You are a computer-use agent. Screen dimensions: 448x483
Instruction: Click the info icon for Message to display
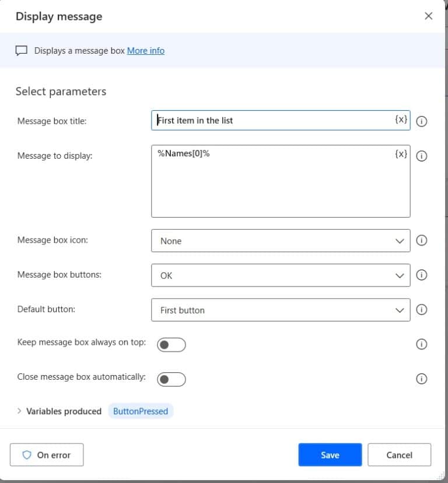coord(421,156)
